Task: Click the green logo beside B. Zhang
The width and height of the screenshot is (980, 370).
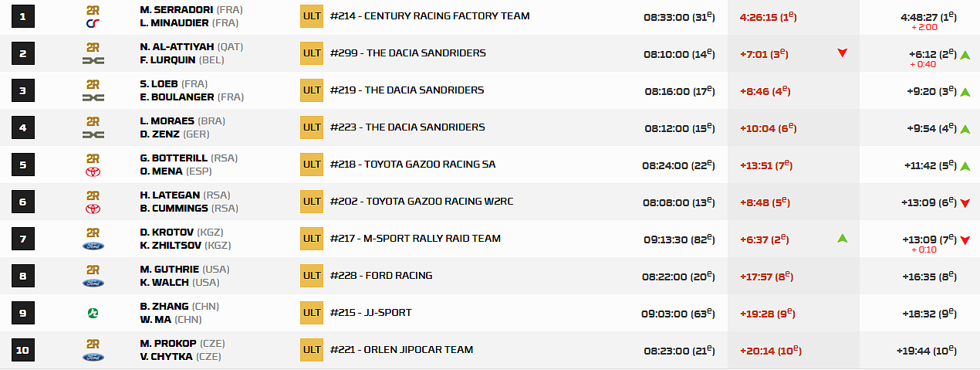Action: [x=93, y=313]
